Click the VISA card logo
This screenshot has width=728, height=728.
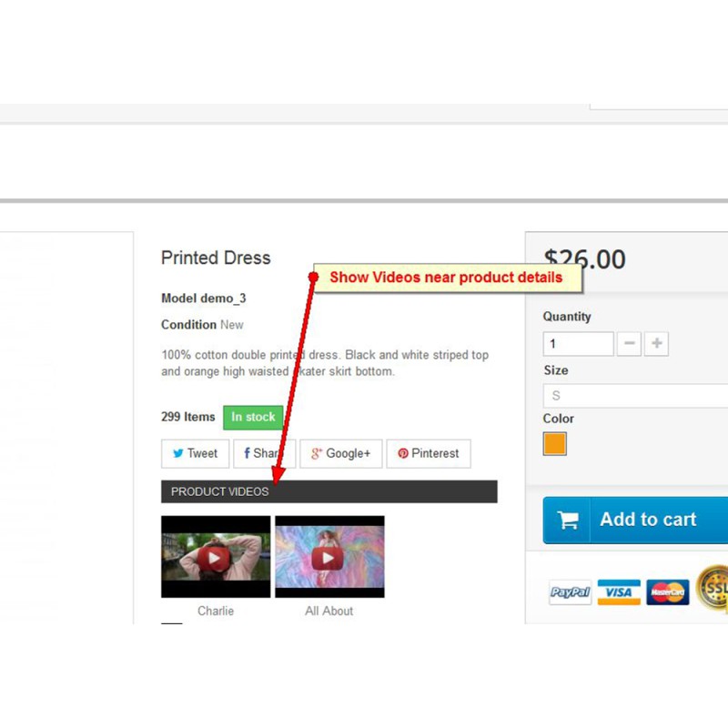click(619, 592)
